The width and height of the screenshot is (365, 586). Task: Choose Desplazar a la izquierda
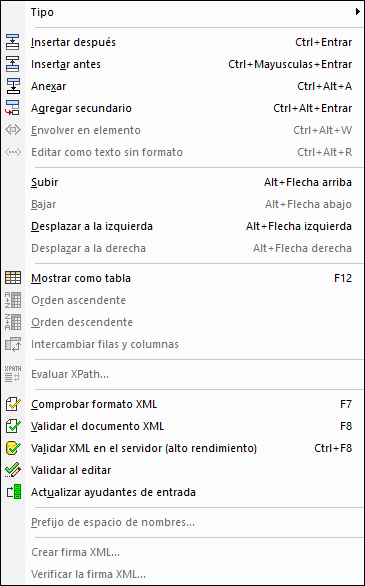coord(190,226)
